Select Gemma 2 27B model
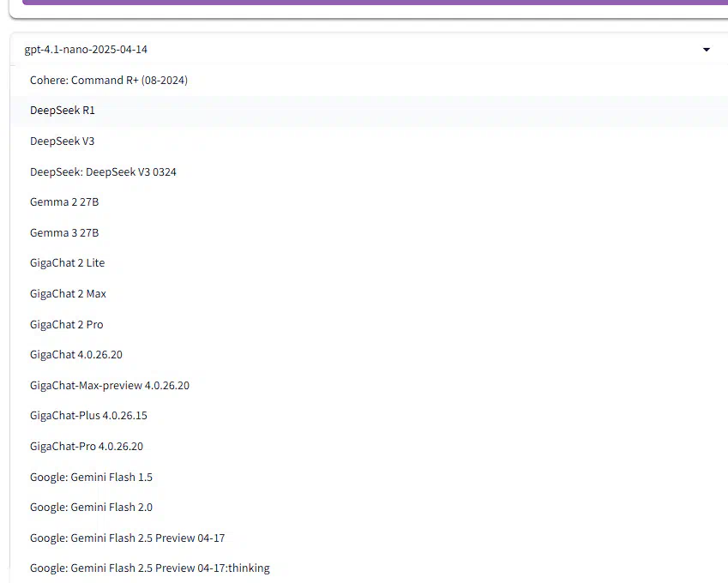The height and width of the screenshot is (583, 728). click(x=369, y=202)
